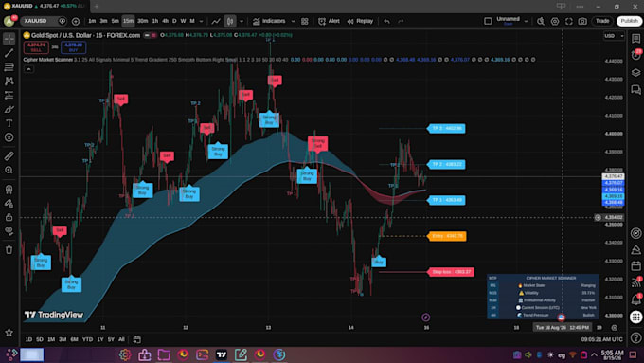Click the XAUUSD symbol search field
644x363 pixels.
pyautogui.click(x=40, y=21)
